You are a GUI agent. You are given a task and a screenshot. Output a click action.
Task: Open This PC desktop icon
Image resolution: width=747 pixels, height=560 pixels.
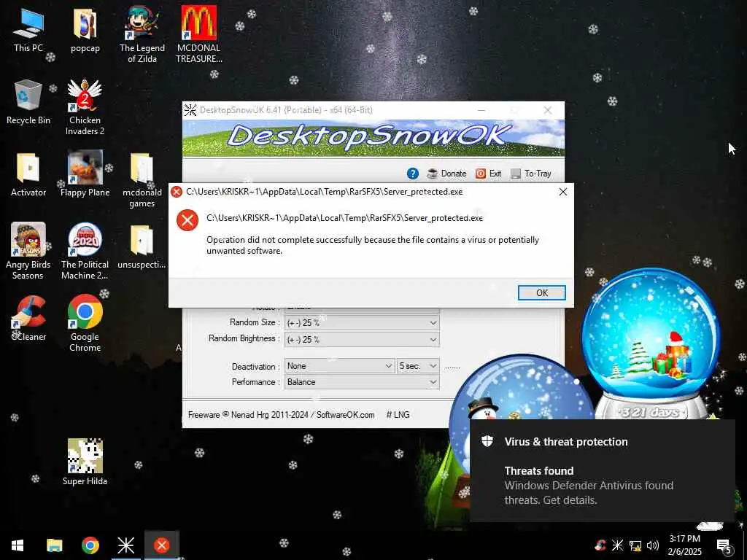[x=28, y=29]
